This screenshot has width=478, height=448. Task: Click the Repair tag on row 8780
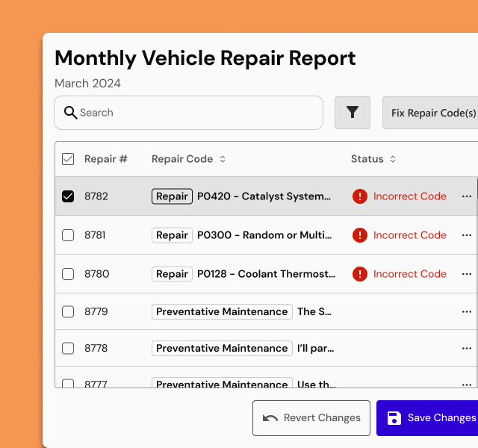172,274
